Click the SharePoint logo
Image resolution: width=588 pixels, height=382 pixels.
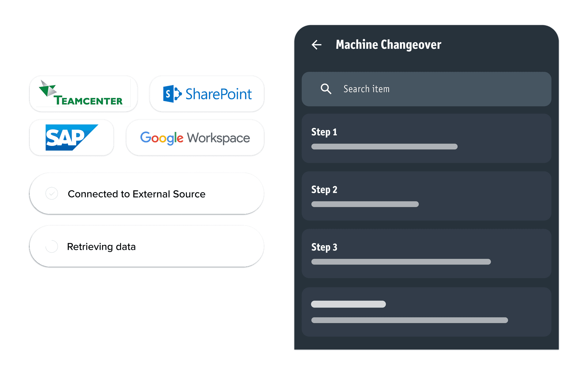click(207, 94)
